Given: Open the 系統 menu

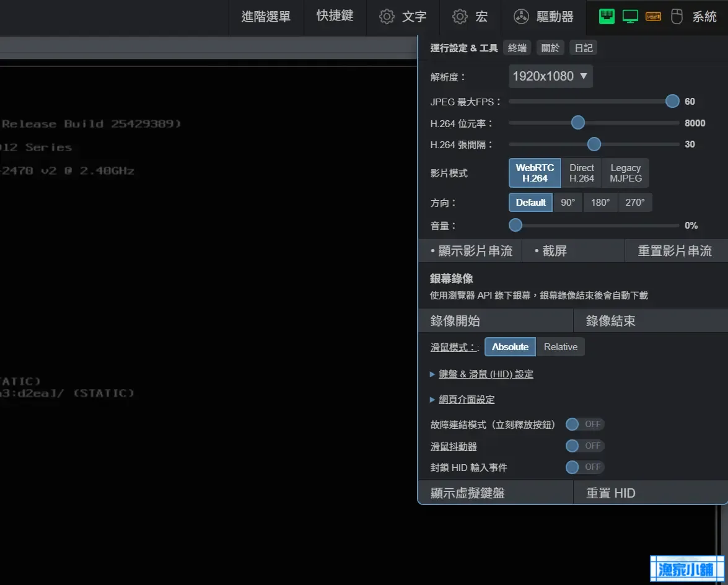Looking at the screenshot, I should click(x=704, y=17).
